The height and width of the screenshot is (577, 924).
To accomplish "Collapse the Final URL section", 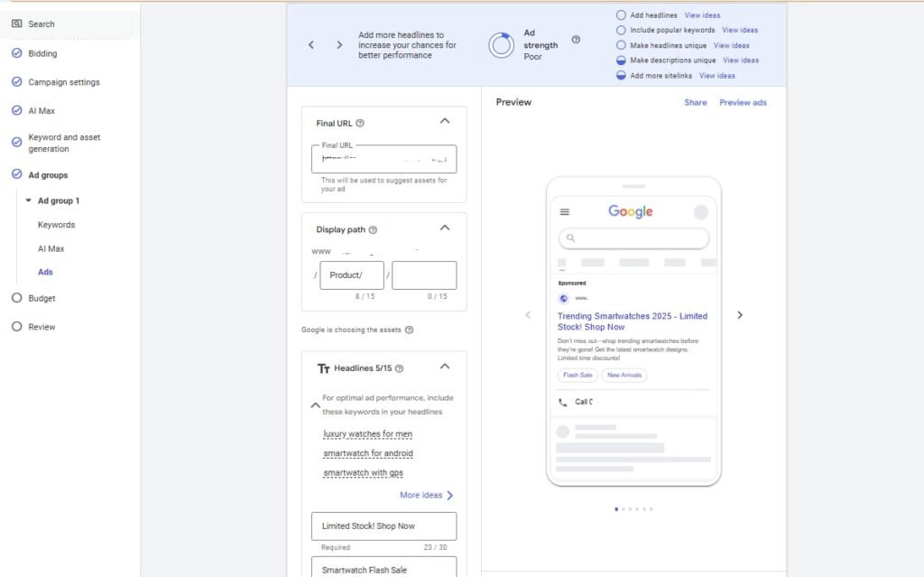I will (444, 121).
